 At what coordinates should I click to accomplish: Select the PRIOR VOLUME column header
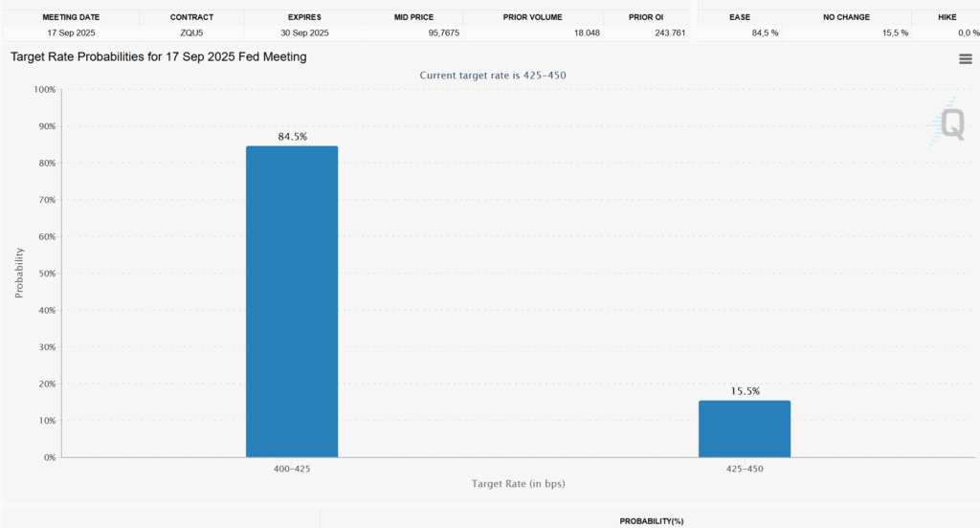pos(532,17)
